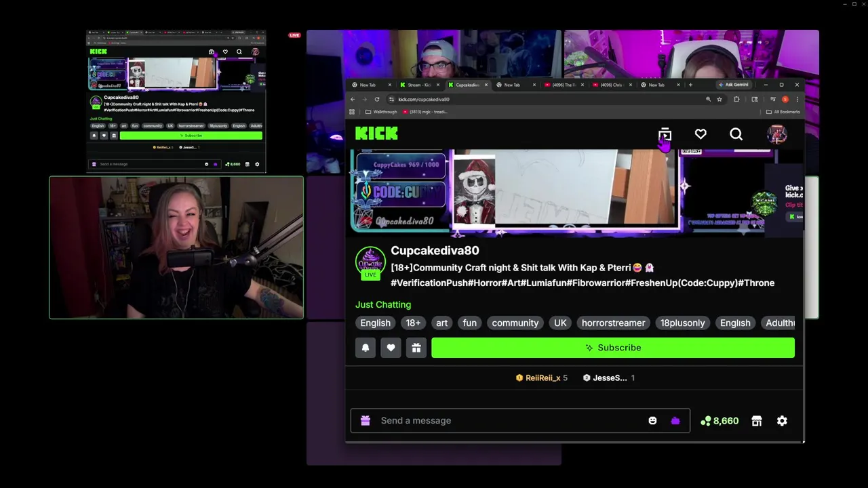868x488 pixels.
Task: Expand the All Bookmarks folder
Action: click(x=783, y=112)
